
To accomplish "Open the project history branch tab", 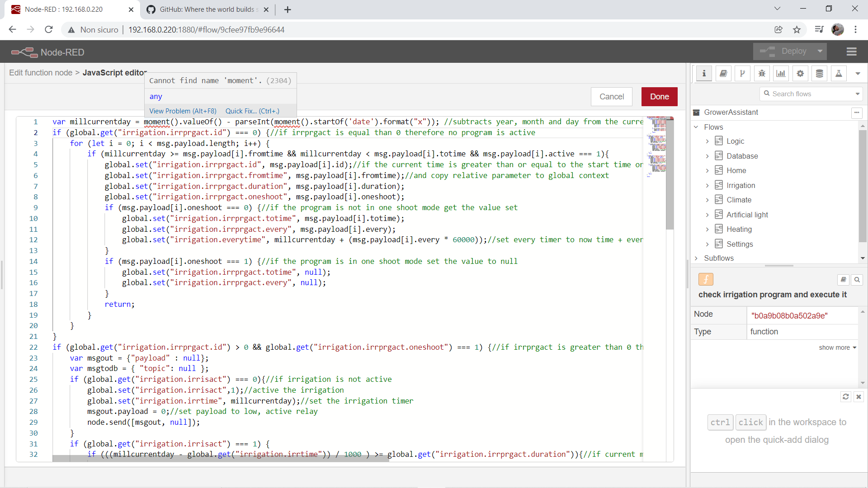I will pos(742,74).
